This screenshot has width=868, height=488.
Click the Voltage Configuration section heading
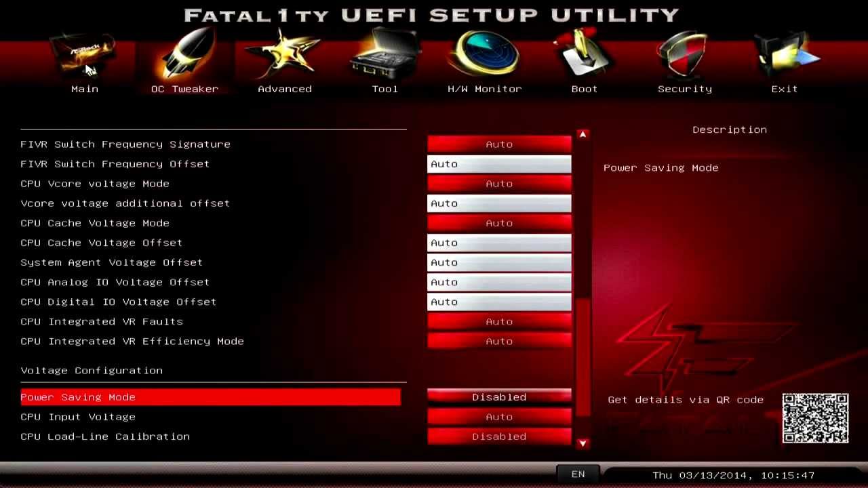click(92, 371)
